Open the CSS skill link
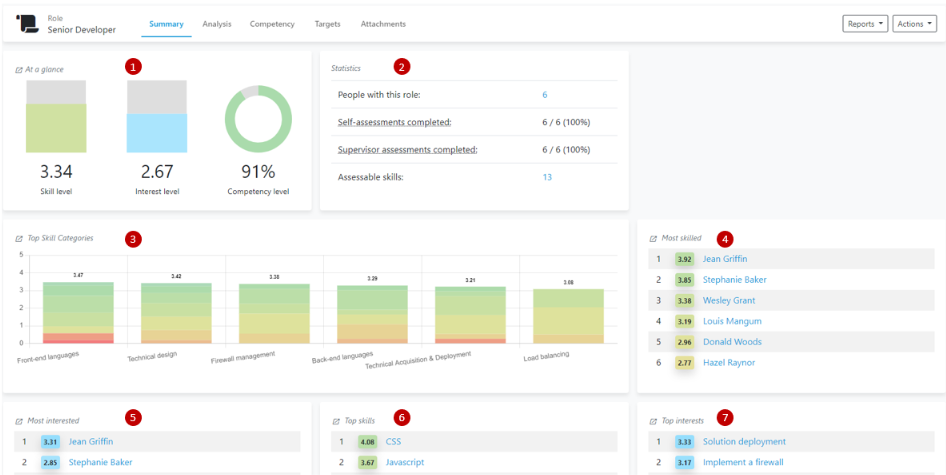Image resolution: width=946 pixels, height=475 pixels. tap(393, 441)
